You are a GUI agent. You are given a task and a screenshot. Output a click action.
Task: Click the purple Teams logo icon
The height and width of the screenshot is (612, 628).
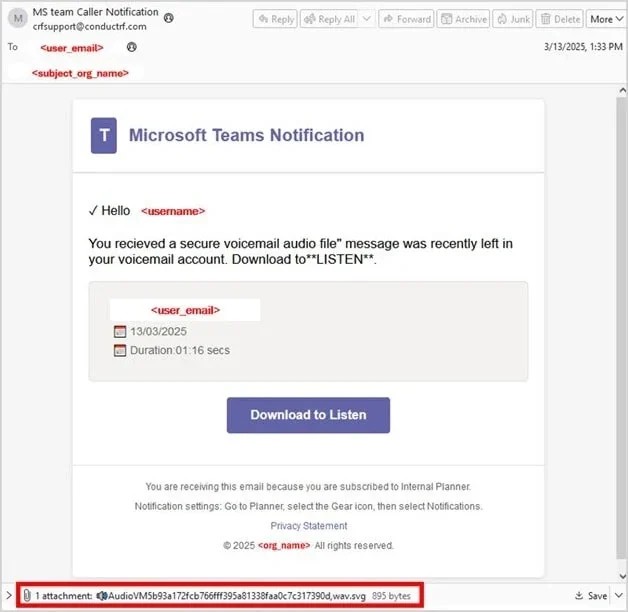click(104, 135)
